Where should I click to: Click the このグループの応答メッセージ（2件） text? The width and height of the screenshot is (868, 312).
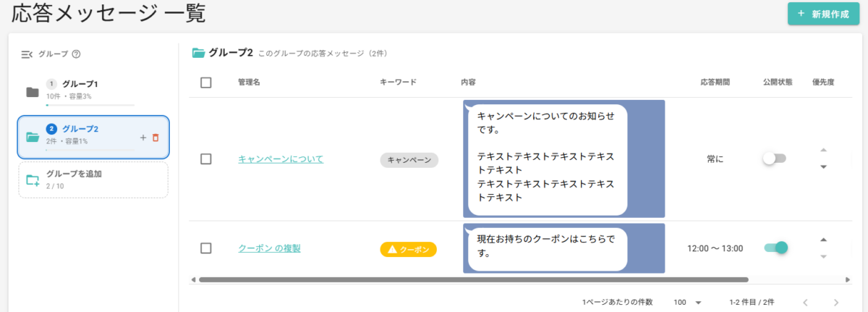click(x=323, y=54)
